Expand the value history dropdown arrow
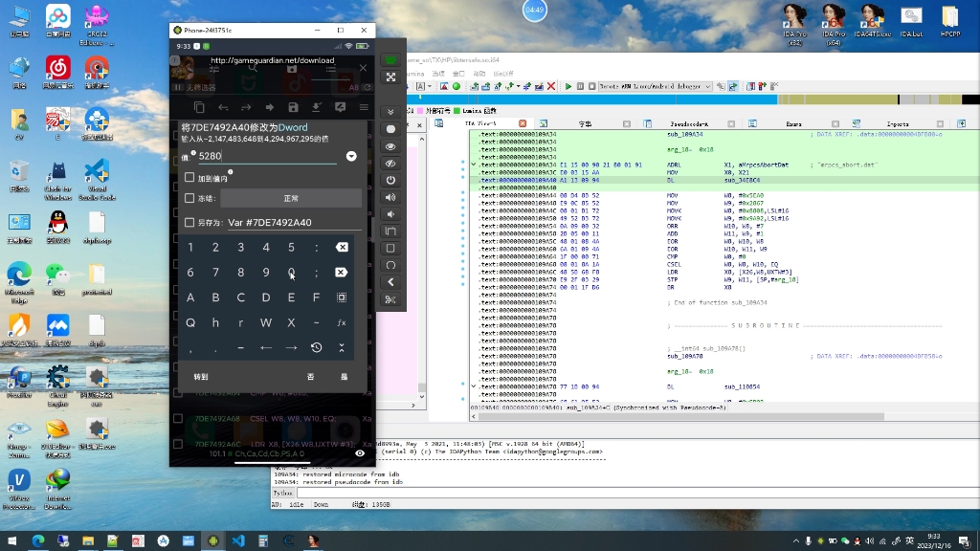Image resolution: width=980 pixels, height=551 pixels. (351, 156)
